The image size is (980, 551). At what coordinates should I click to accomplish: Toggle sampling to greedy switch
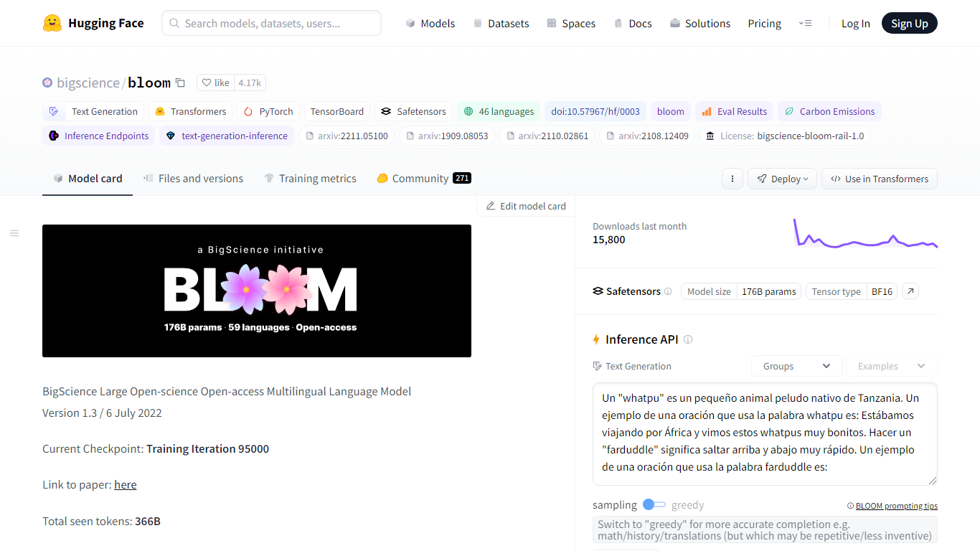coord(654,505)
